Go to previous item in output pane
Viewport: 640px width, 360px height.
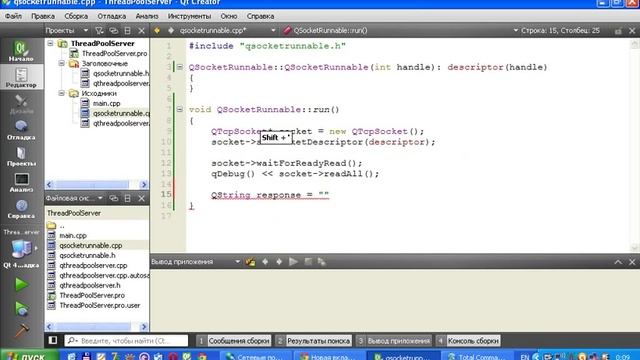(265, 262)
